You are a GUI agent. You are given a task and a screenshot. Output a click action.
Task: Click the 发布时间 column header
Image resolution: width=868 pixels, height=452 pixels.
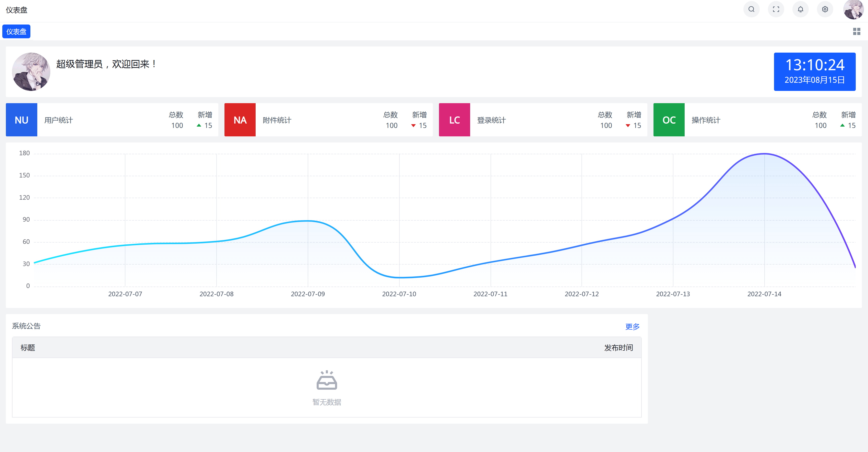pos(618,348)
